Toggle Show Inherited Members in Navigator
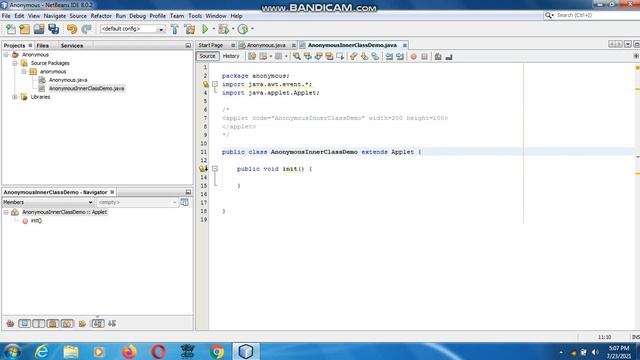The image size is (640, 360). click(10, 324)
